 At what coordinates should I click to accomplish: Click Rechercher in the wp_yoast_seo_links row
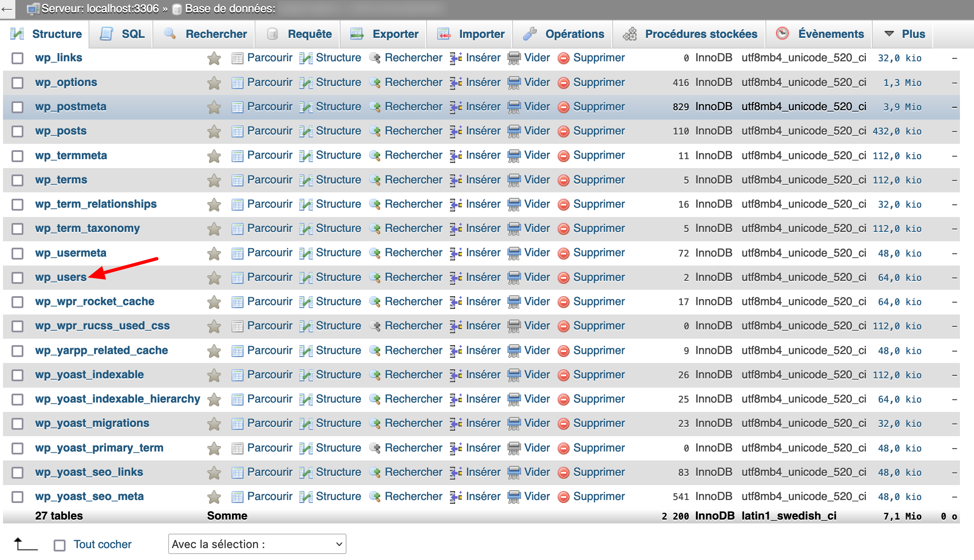[413, 472]
